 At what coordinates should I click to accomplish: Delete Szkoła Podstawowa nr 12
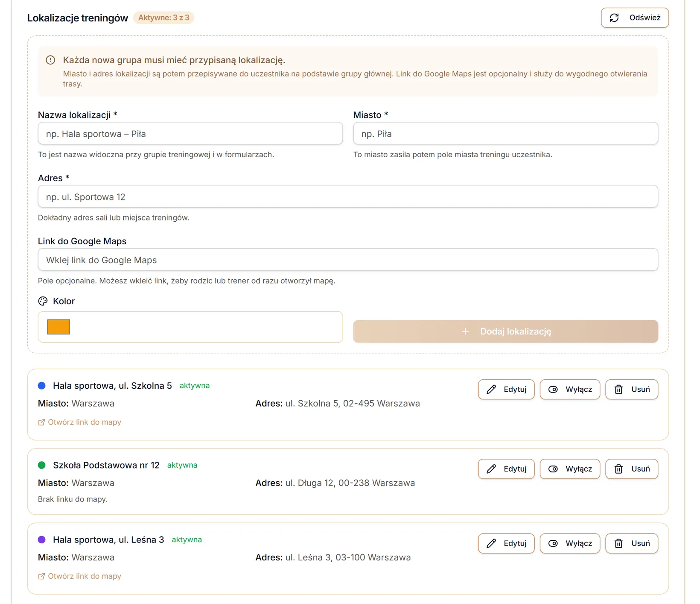click(632, 469)
